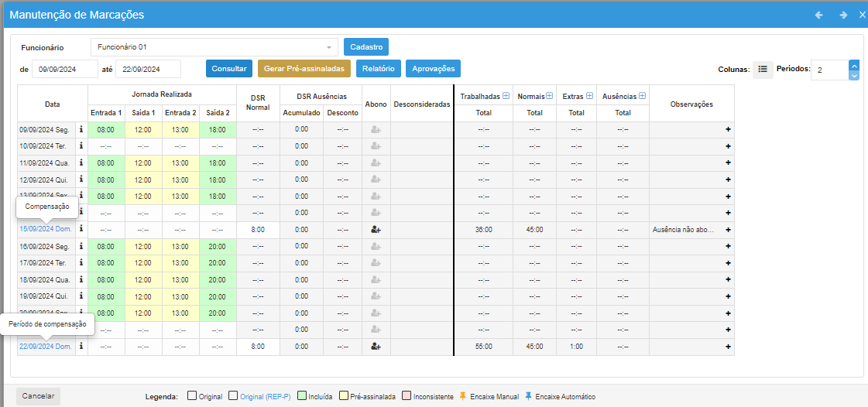Viewport: 868px width, 407px height.
Task: Click the Inconsistente legend box
Action: click(407, 396)
